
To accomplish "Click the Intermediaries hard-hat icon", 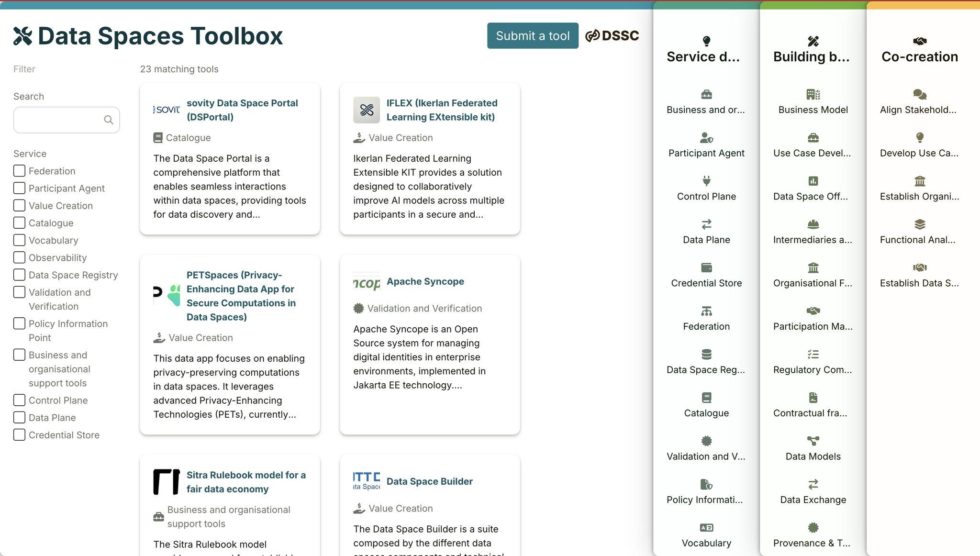I will [813, 224].
